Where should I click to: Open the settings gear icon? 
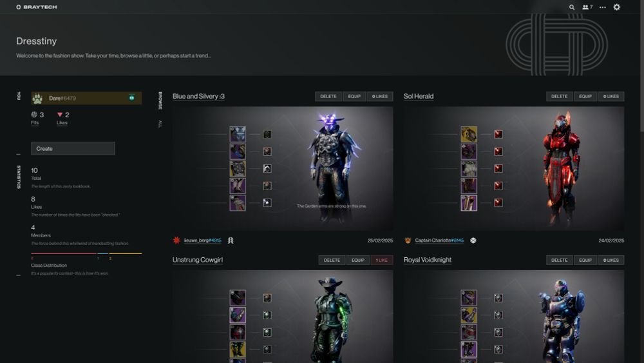point(616,7)
